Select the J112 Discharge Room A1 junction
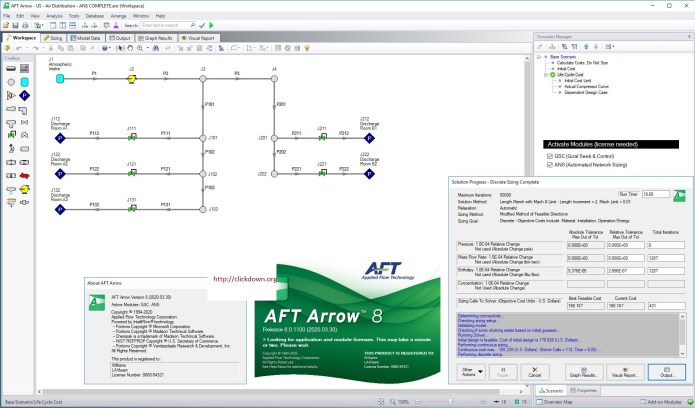The height and width of the screenshot is (408, 695). [x=60, y=138]
